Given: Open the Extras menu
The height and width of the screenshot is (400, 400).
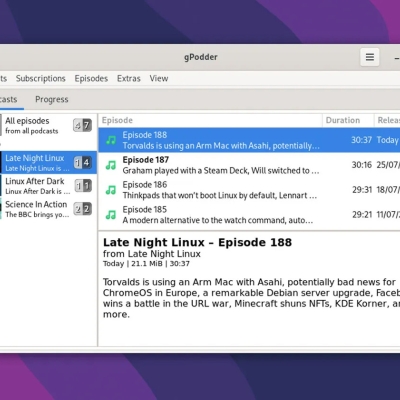Looking at the screenshot, I should 129,79.
